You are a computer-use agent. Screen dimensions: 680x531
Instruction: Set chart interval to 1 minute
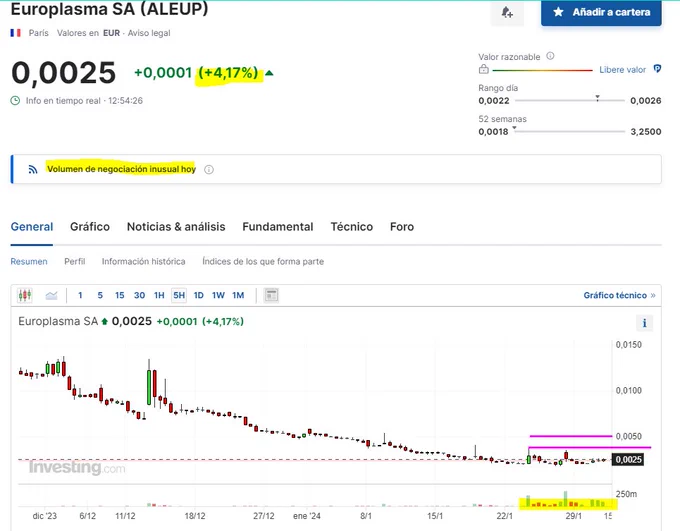pos(80,295)
